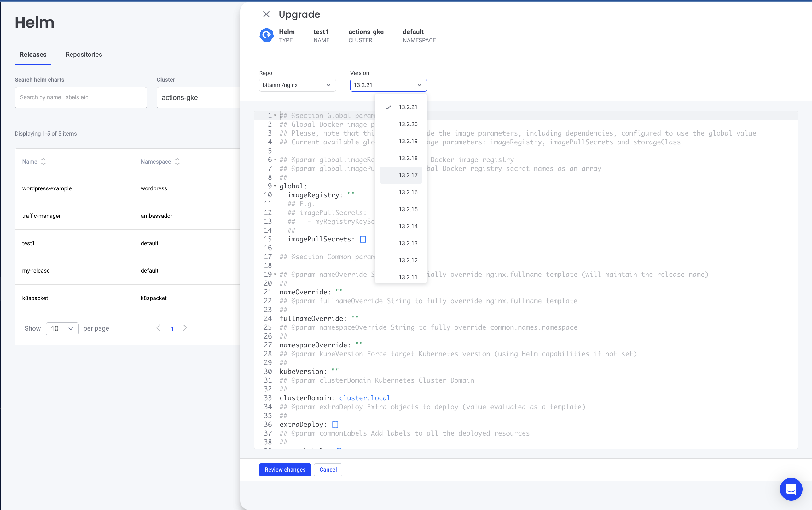Click the ambassador namespace cell

156,216
